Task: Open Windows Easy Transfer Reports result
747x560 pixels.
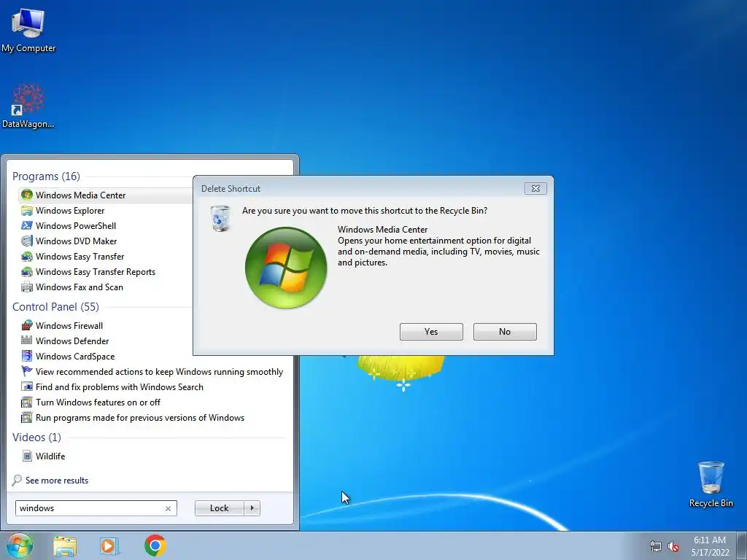Action: point(96,271)
